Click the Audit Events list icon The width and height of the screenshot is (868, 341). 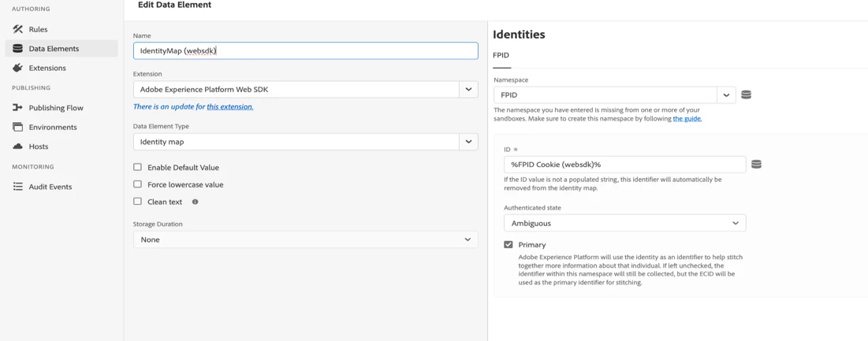pos(18,187)
